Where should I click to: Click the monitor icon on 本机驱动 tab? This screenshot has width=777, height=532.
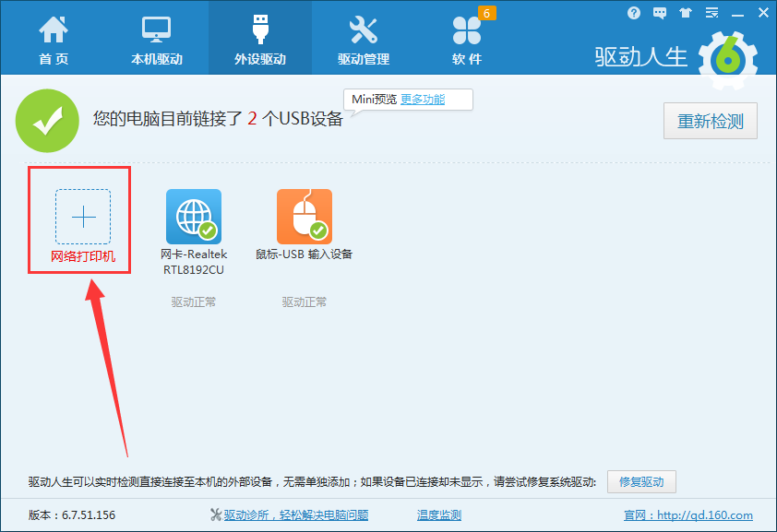coord(155,28)
